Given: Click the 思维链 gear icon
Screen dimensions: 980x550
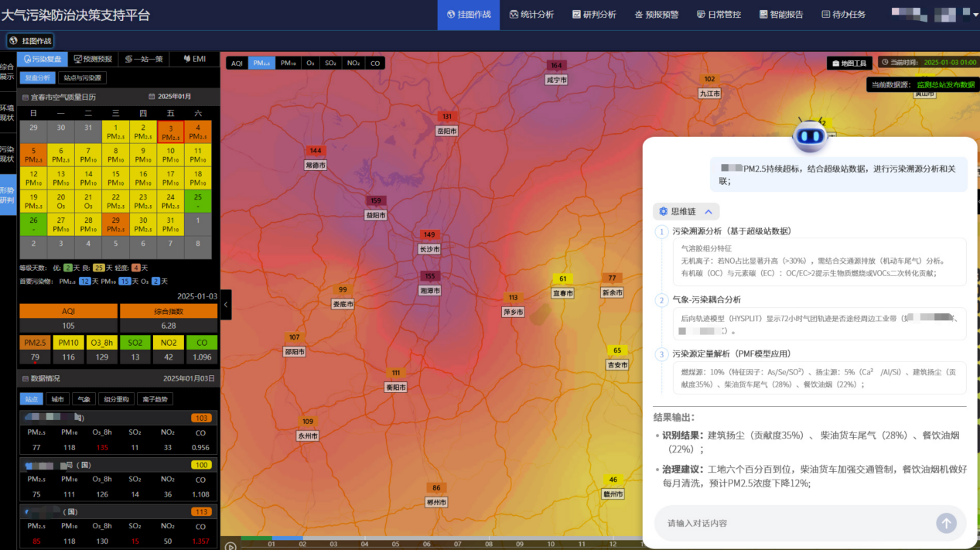Looking at the screenshot, I should tap(663, 211).
